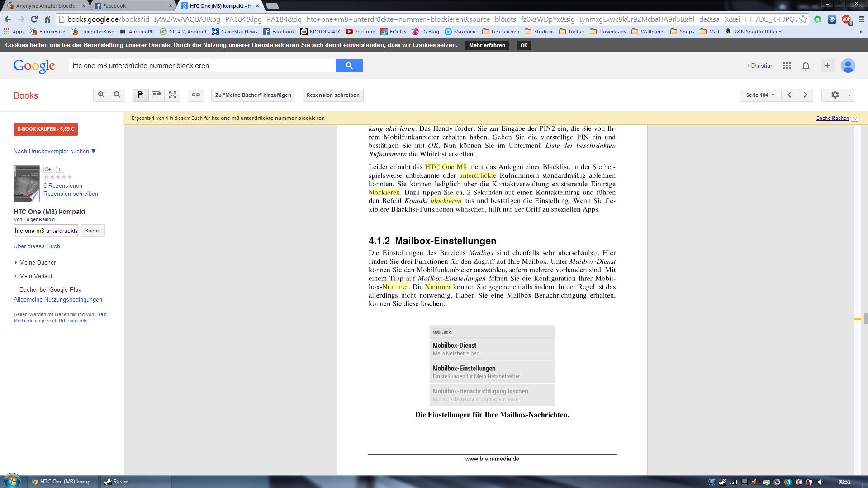Screen dimensions: 868x488
Task: Expand the Mein Verlauf section
Action: tap(33, 276)
